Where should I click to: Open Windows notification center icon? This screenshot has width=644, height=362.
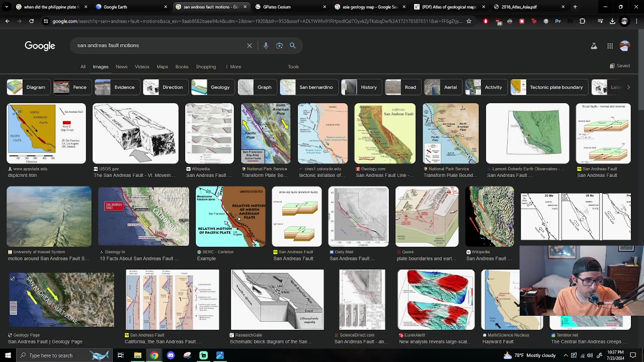[x=633, y=355]
